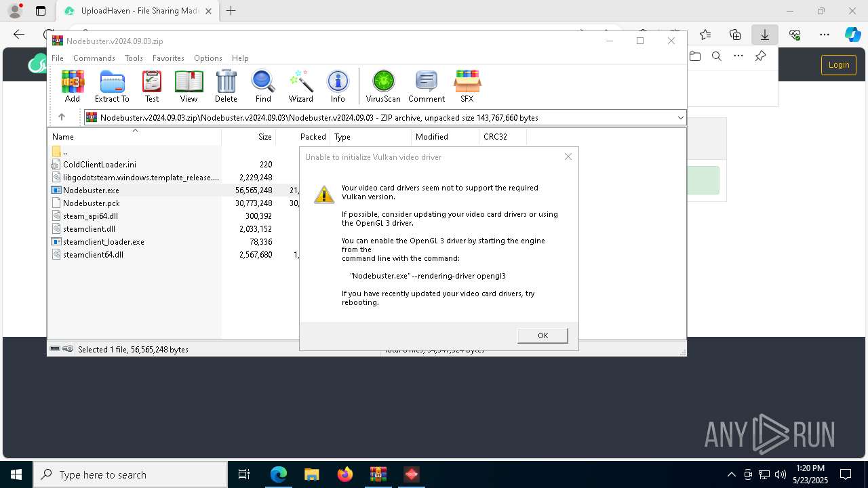The image size is (868, 488).
Task: Open Edge downloads icon
Action: [764, 34]
